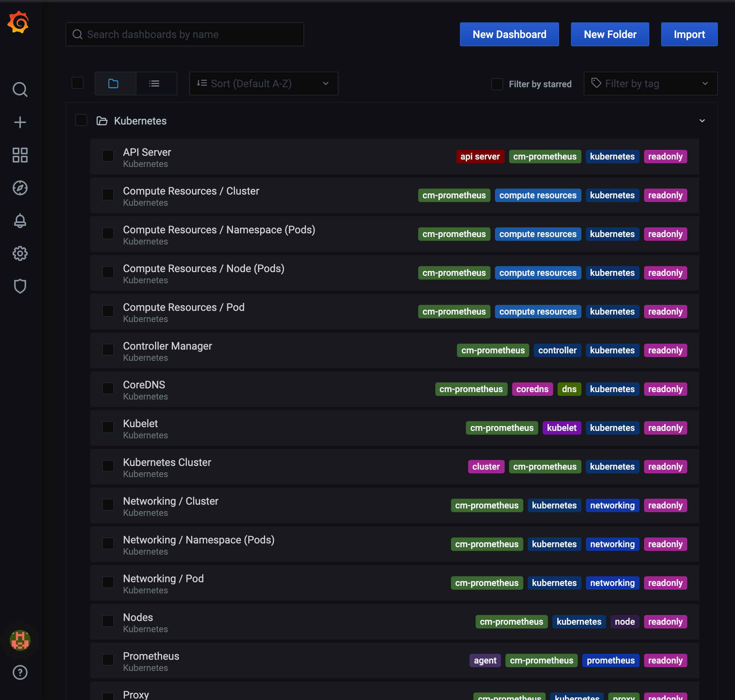735x700 pixels.
Task: Open the Kubernetes folder title
Action: (x=140, y=121)
